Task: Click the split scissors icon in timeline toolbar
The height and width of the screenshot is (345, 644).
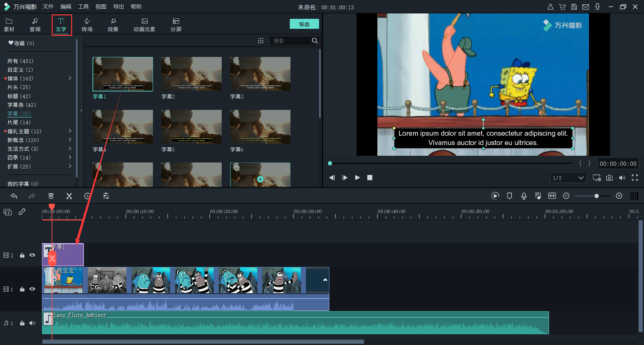Action: (x=69, y=196)
